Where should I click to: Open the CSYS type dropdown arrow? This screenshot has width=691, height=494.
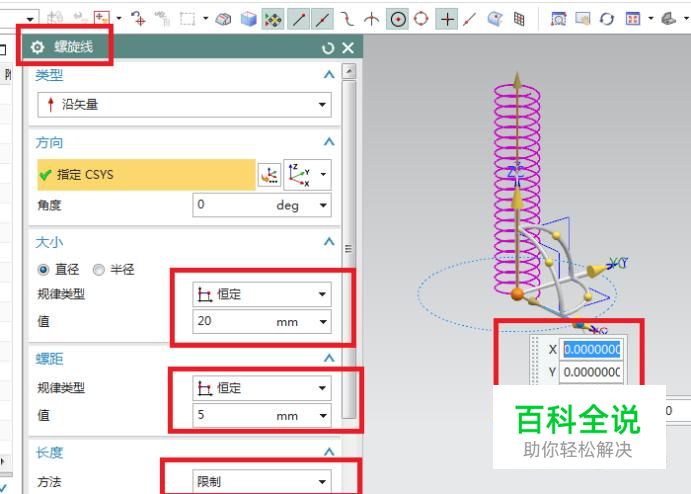click(x=323, y=175)
